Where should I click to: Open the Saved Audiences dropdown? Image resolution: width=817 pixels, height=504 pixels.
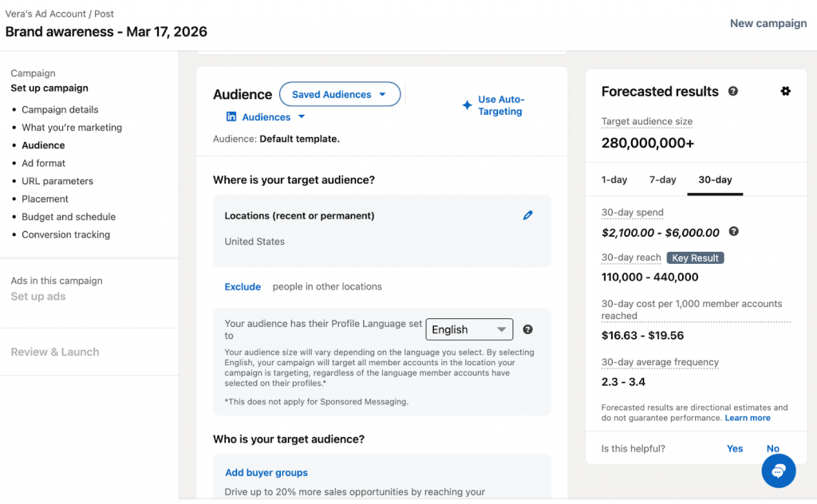pos(339,94)
